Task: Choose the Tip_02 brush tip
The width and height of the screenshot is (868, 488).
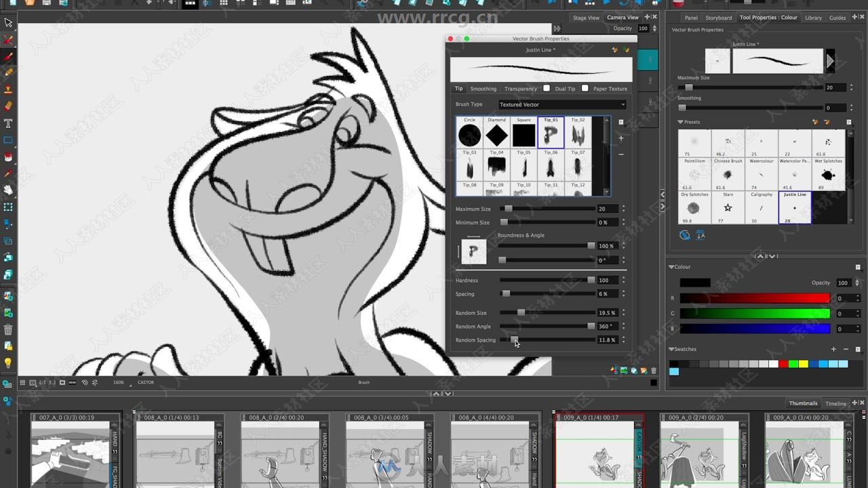Action: (578, 132)
